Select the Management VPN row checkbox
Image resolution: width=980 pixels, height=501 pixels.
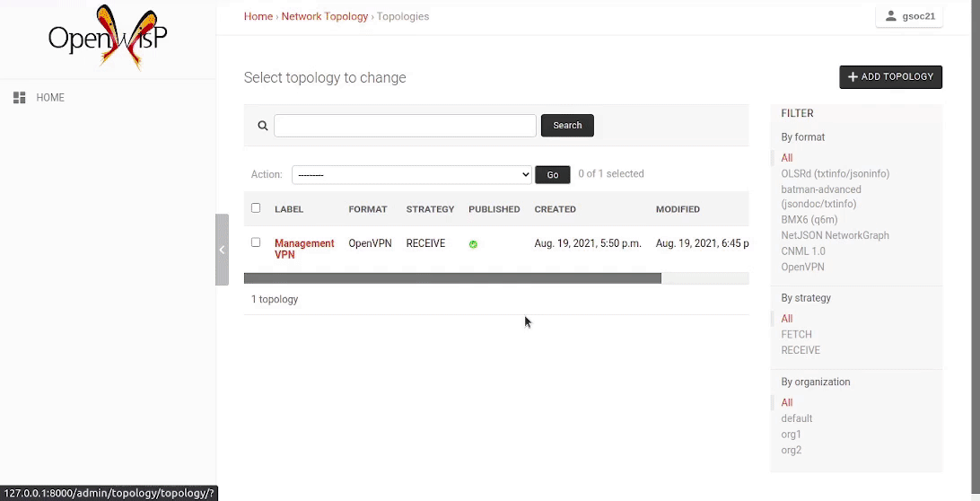[256, 242]
